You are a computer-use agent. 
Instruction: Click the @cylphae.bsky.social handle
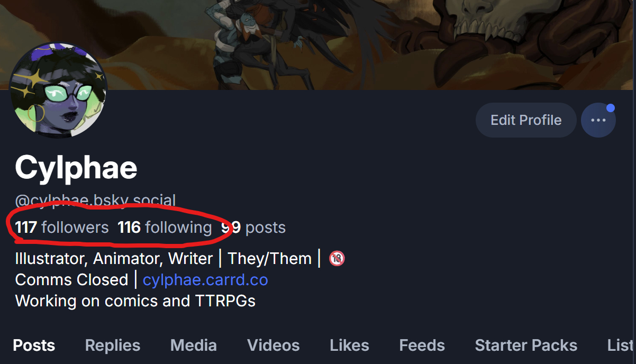[x=95, y=201]
